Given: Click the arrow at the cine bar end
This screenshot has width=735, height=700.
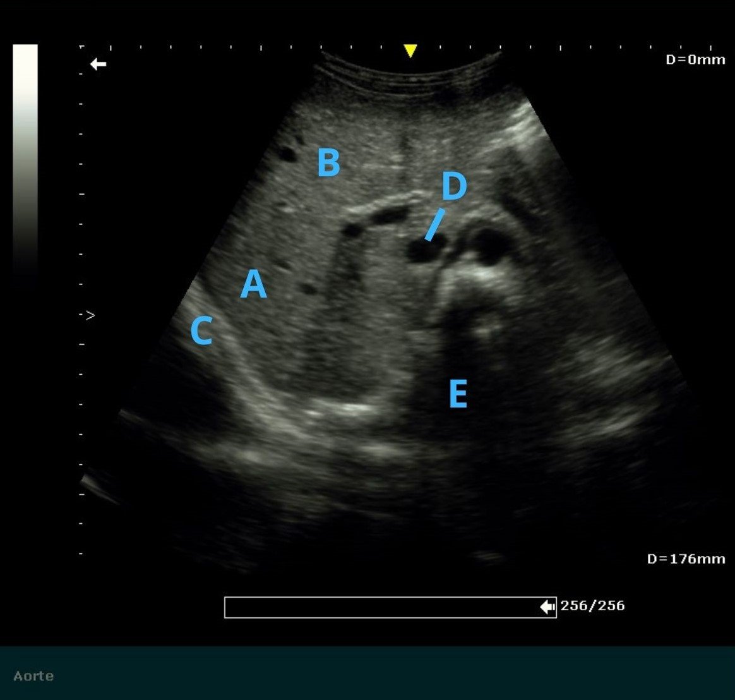Looking at the screenshot, I should (547, 606).
